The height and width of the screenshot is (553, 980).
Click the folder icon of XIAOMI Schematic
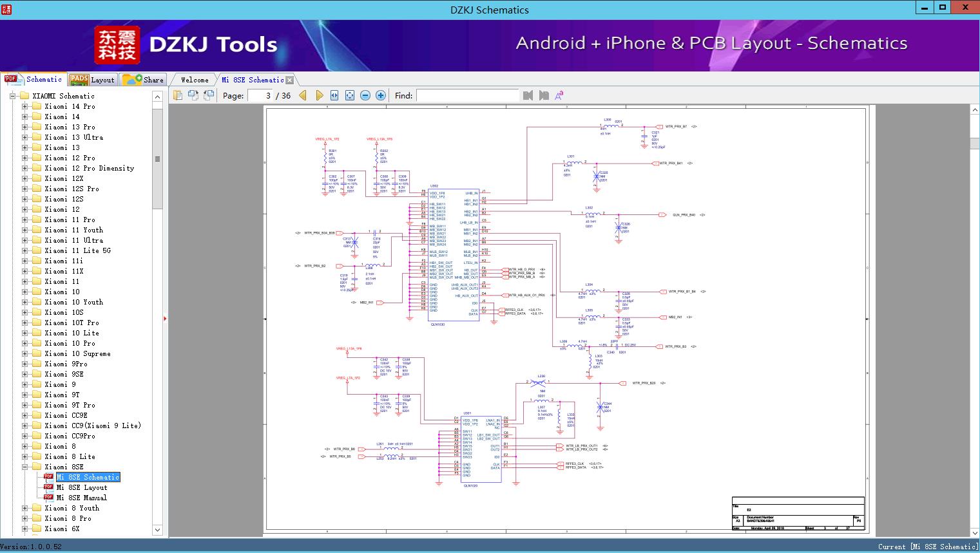pos(24,96)
